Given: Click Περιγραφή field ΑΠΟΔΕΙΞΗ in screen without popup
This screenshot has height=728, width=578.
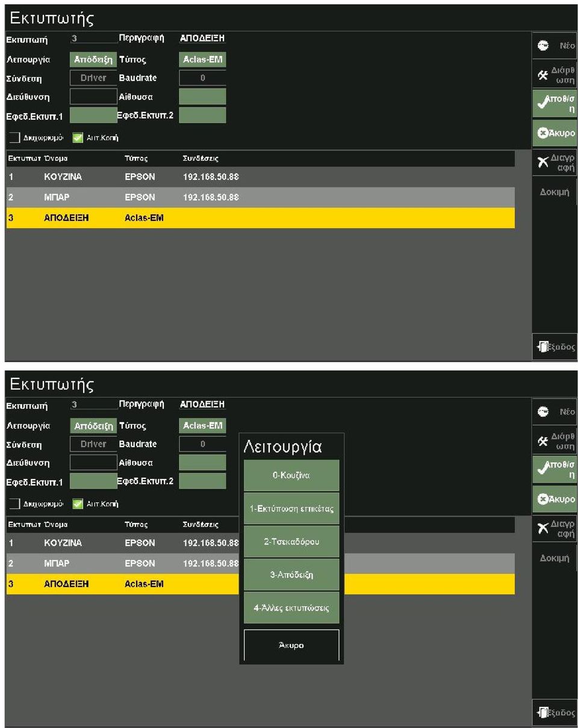Looking at the screenshot, I should tap(203, 39).
